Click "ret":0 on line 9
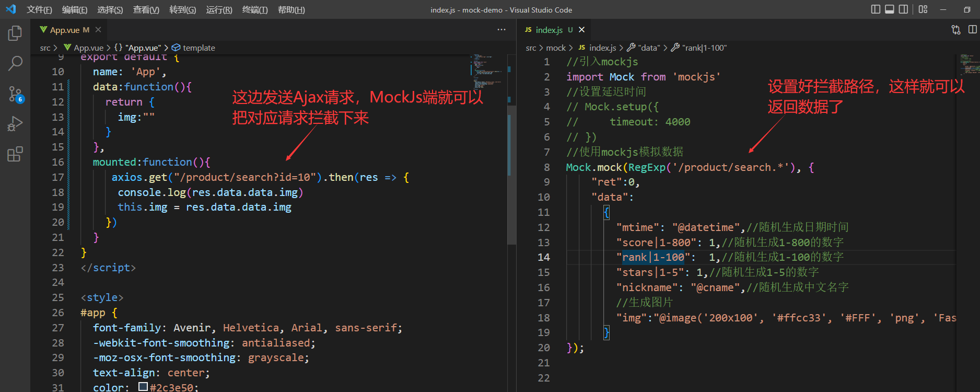 [x=613, y=182]
